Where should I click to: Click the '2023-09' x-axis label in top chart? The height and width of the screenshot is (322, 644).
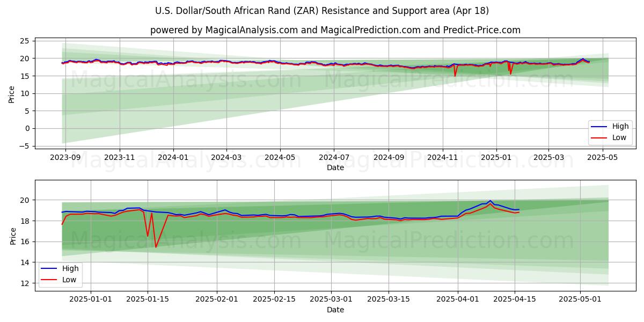coord(65,158)
